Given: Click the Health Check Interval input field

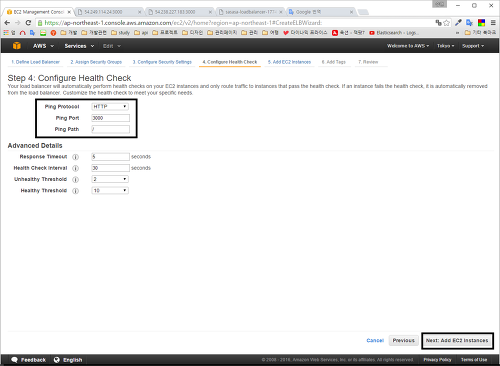Looking at the screenshot, I should pyautogui.click(x=111, y=168).
